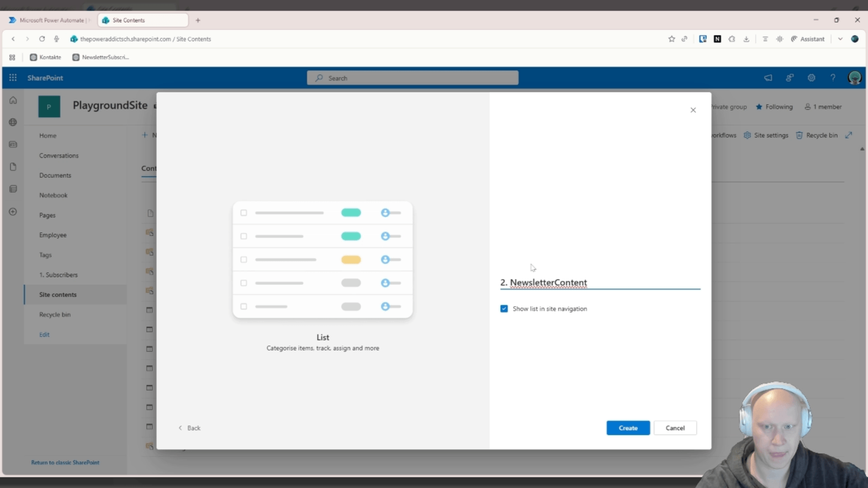This screenshot has width=868, height=488.
Task: Open the account profile picture menu
Action: pos(854,78)
